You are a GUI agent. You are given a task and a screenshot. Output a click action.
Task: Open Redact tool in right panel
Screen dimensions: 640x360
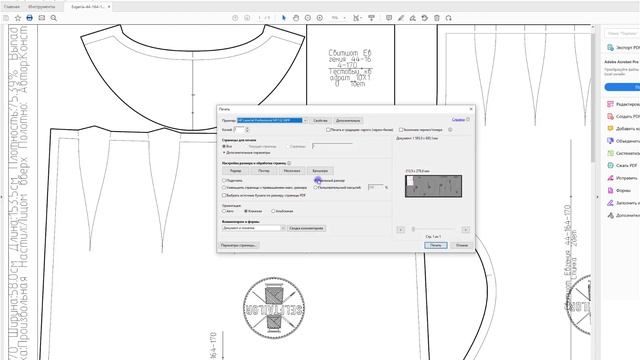click(x=623, y=178)
